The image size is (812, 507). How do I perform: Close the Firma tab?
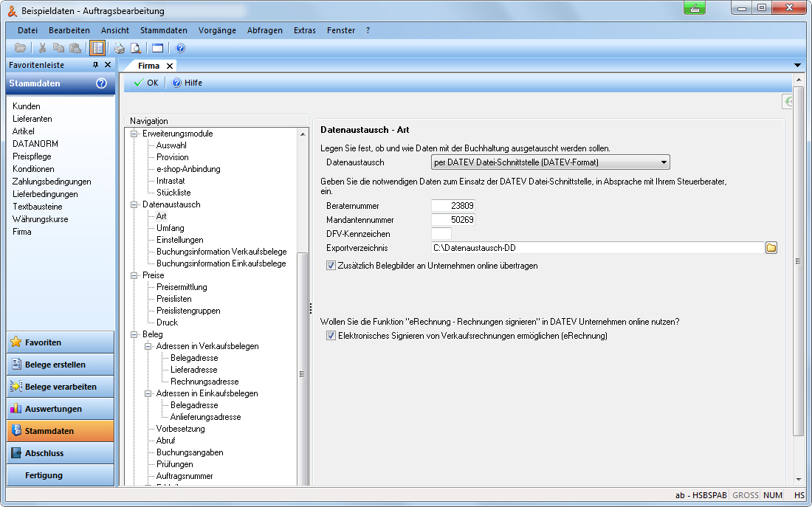pyautogui.click(x=170, y=66)
